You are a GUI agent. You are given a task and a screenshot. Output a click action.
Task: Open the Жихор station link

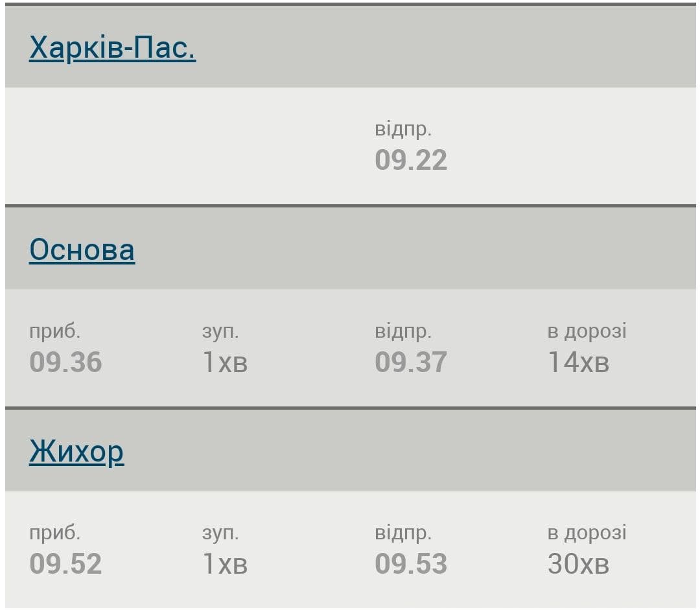(76, 452)
